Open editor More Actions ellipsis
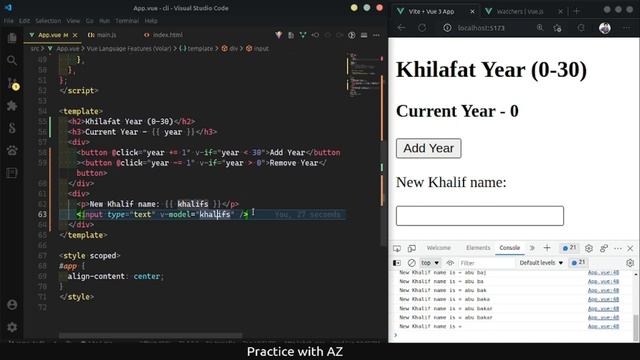 (x=376, y=36)
